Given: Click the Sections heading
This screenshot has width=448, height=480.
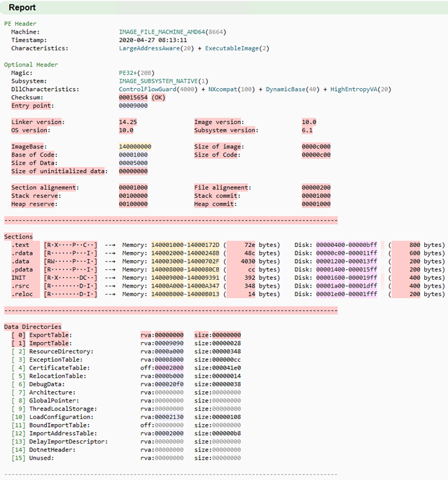Looking at the screenshot, I should (x=18, y=237).
